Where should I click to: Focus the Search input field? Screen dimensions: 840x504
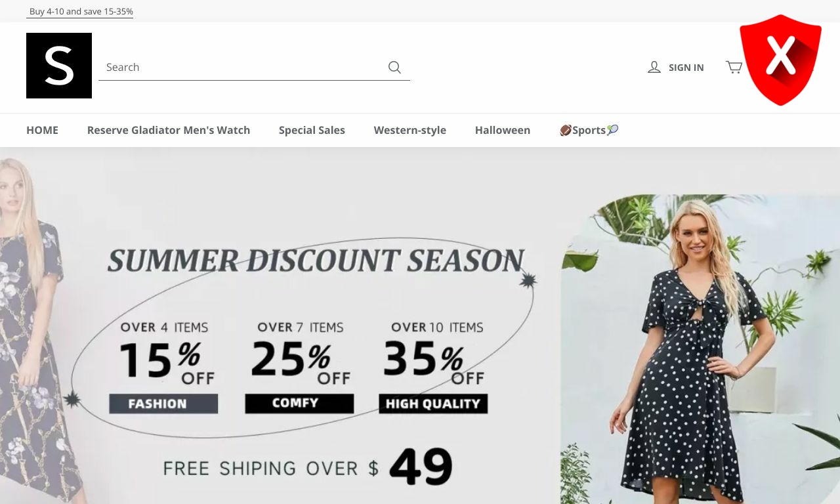click(x=243, y=67)
